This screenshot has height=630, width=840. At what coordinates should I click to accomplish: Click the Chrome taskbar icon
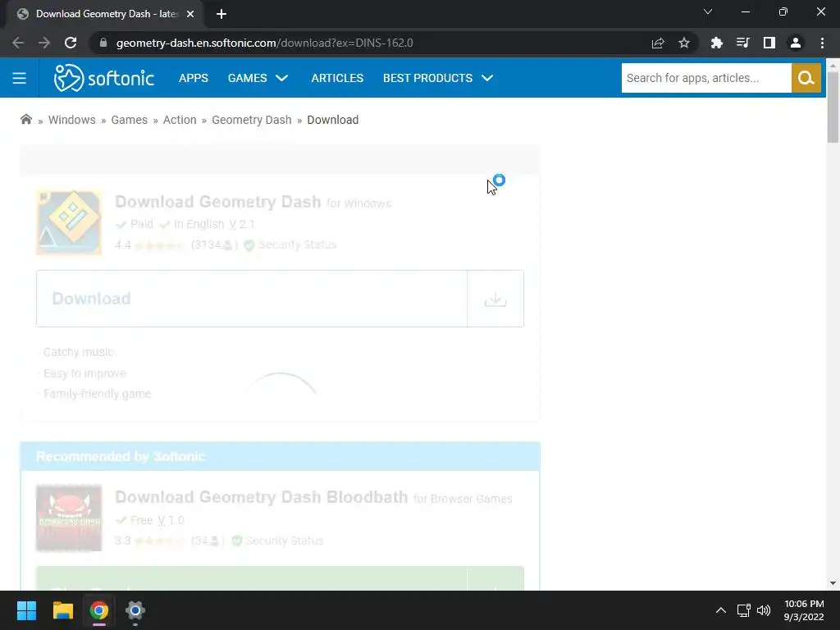(x=98, y=610)
